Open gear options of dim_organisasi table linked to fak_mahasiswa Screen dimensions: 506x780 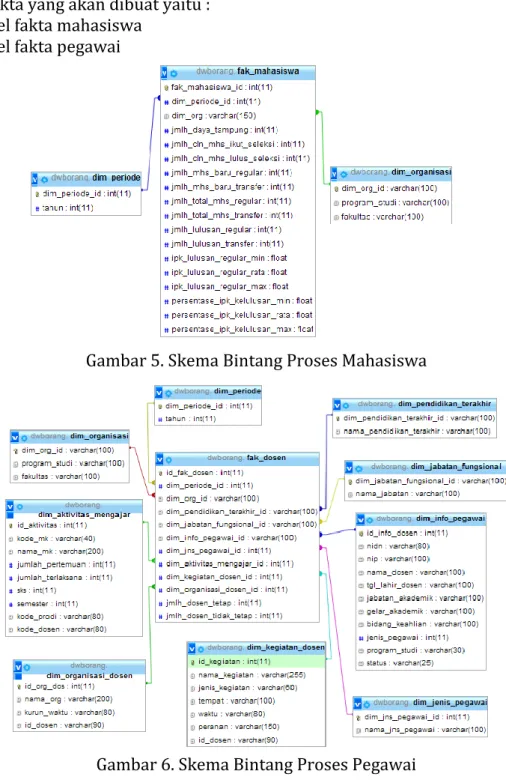coord(343,174)
